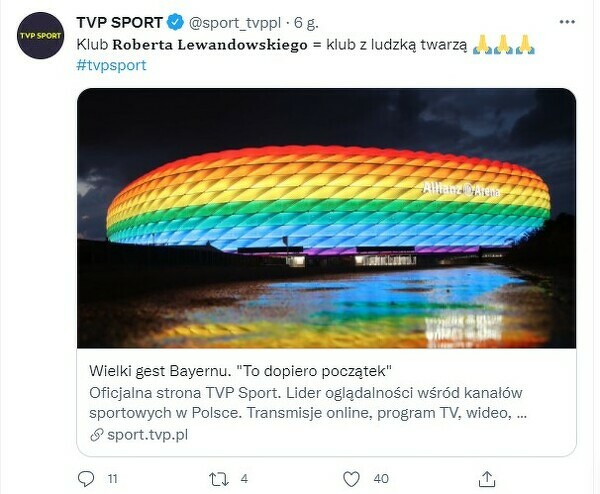Click the 'Oficjalna strona TVP Sport' card description
Image resolution: width=600 pixels, height=494 pixels.
[x=308, y=403]
